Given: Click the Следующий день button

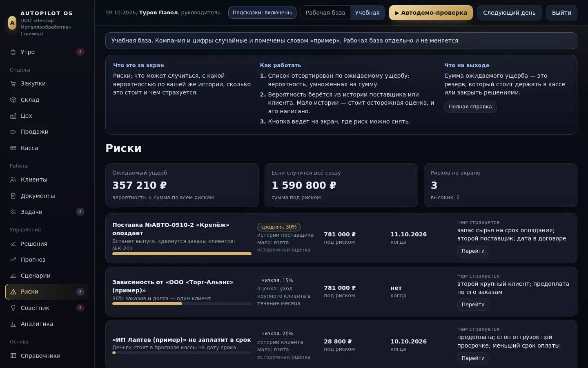Looking at the screenshot, I should click(x=509, y=13).
